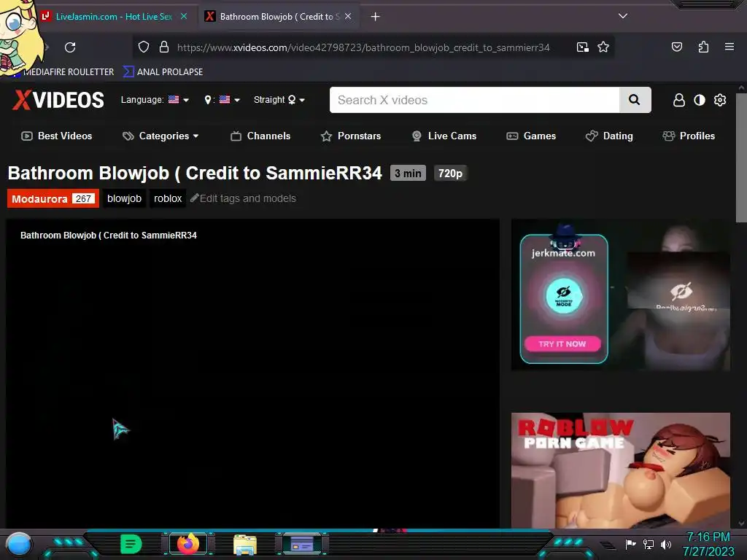
Task: Click the Action Center flag tray icon
Action: 630,544
